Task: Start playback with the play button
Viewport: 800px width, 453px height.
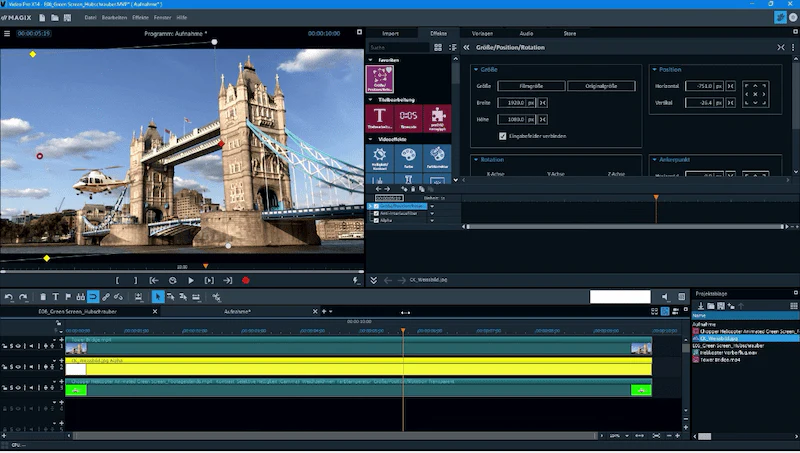Action: 191,280
